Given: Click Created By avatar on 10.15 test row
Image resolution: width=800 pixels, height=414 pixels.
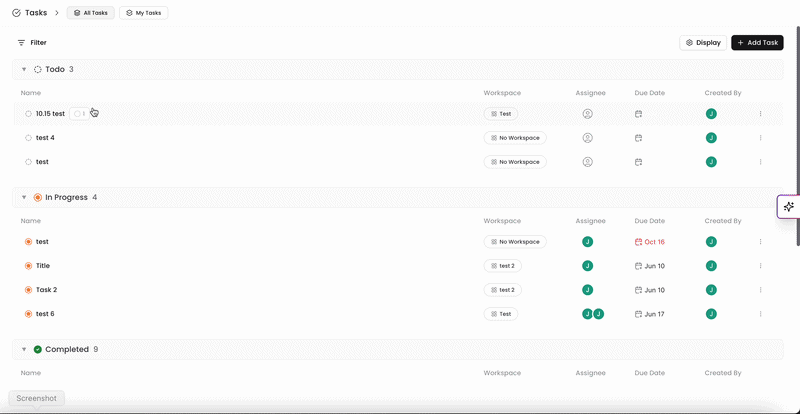Looking at the screenshot, I should click(711, 114).
